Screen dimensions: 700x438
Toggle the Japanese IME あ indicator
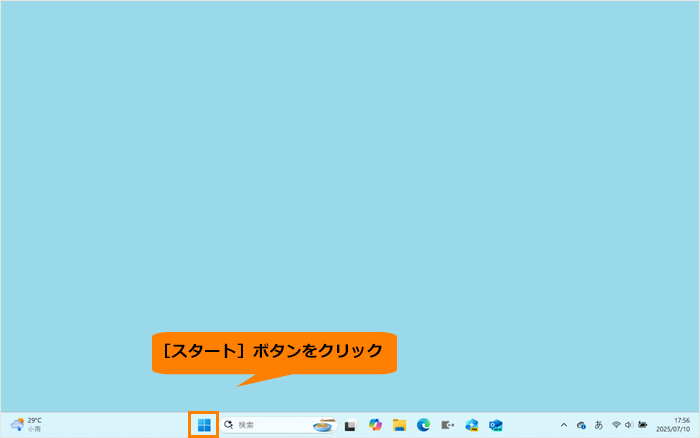pos(599,425)
